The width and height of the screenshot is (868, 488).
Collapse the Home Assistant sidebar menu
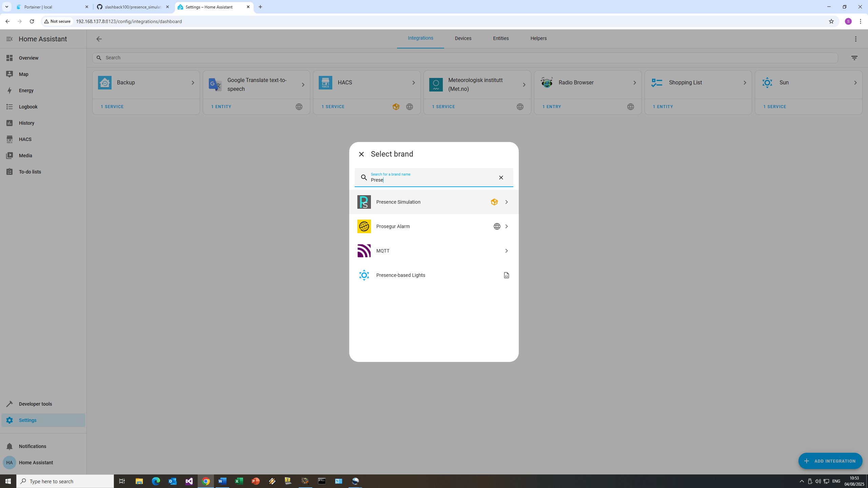tap(9, 39)
